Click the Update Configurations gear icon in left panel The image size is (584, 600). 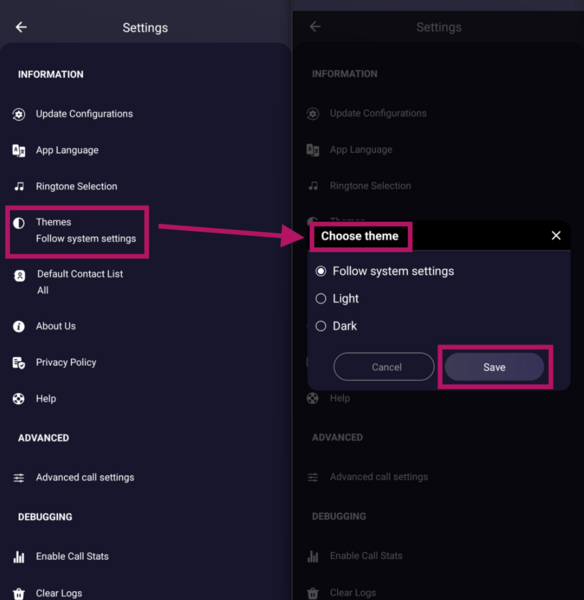[19, 114]
